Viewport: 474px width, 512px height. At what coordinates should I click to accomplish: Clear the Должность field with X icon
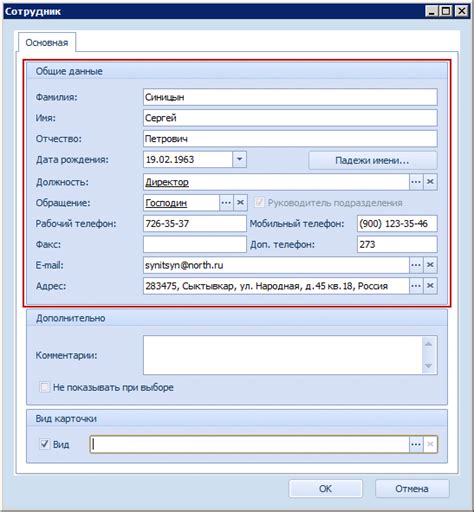click(x=430, y=182)
